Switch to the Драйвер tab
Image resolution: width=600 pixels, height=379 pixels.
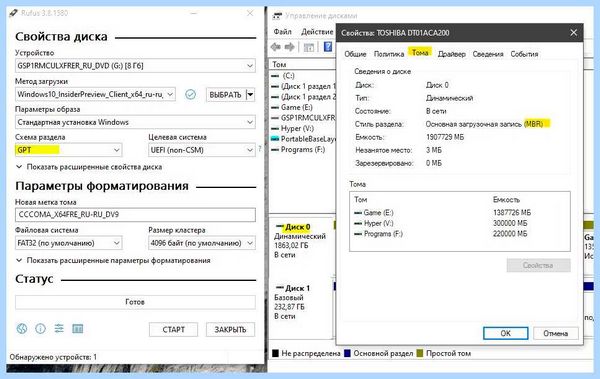click(x=452, y=54)
